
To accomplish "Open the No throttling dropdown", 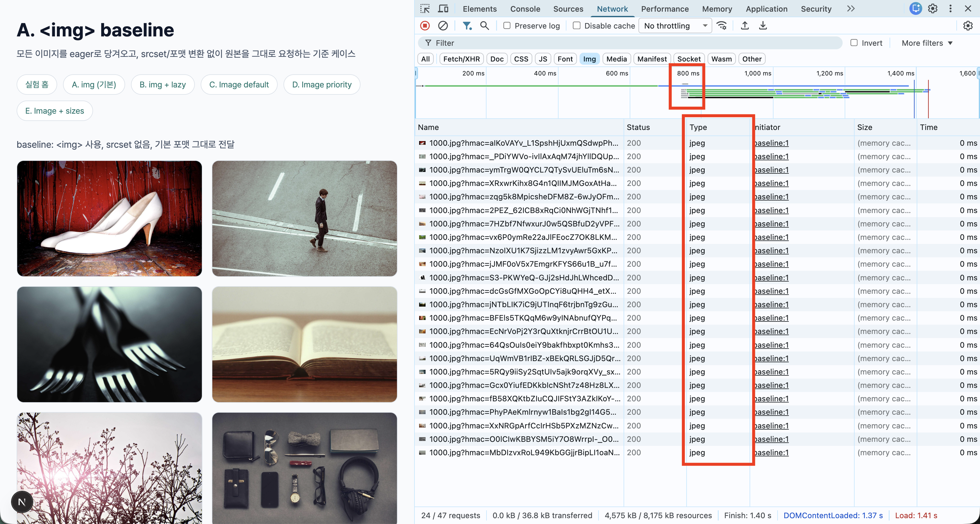I will pos(675,26).
